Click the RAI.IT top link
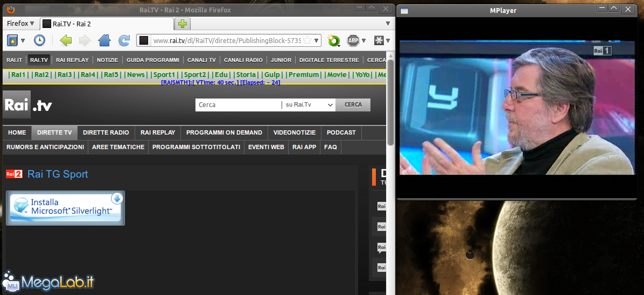This screenshot has width=644, height=295. pyautogui.click(x=15, y=60)
